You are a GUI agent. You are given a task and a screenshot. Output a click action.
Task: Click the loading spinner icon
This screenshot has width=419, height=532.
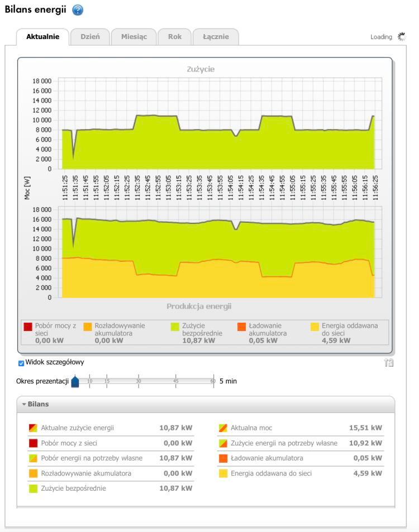401,37
